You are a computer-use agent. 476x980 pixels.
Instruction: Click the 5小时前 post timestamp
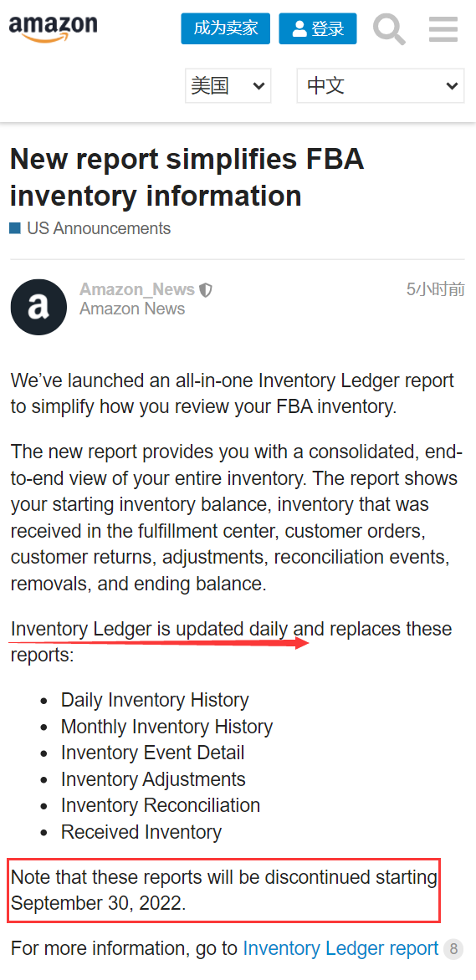435,289
